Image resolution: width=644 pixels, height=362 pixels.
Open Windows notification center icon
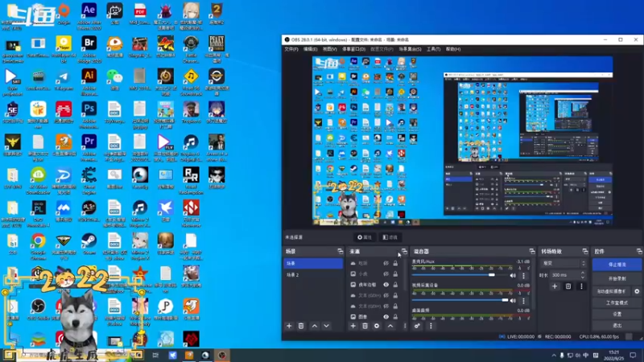633,355
